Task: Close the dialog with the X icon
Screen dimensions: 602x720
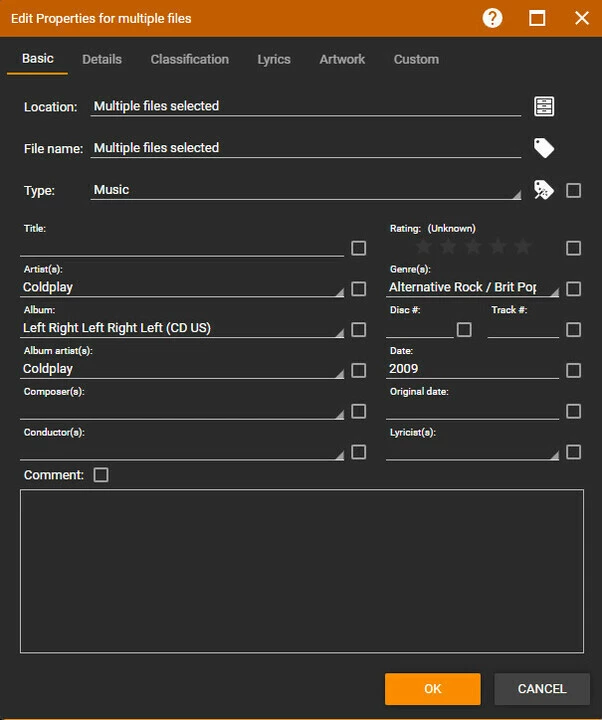Action: 581,18
